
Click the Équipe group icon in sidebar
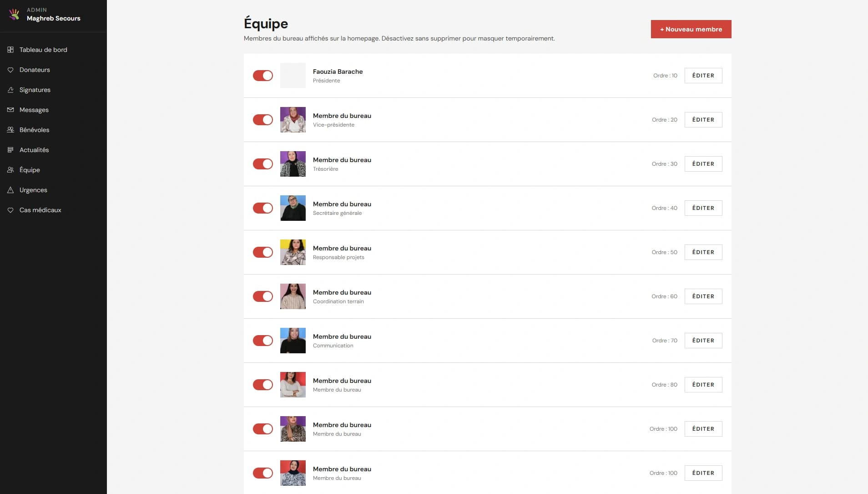click(x=10, y=170)
